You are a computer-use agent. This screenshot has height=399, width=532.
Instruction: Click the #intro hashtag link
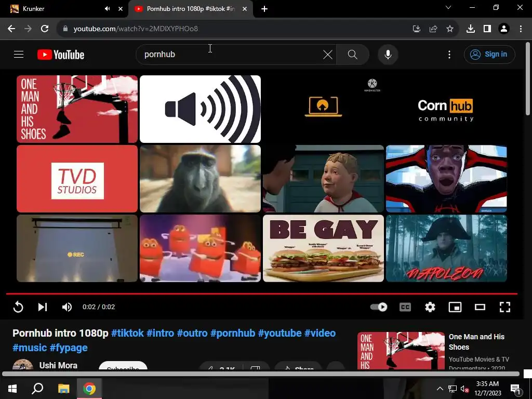[160, 333]
